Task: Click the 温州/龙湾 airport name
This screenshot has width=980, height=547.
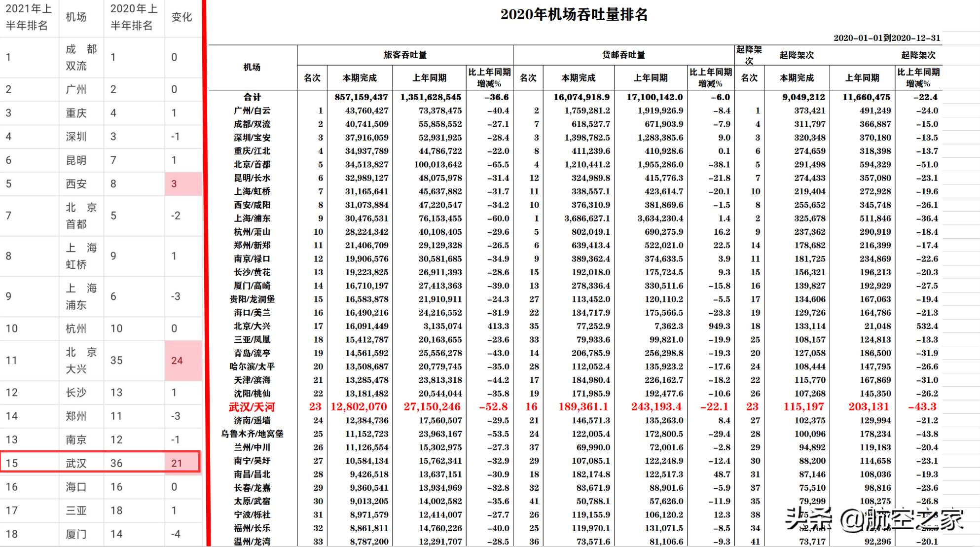Action: pyautogui.click(x=252, y=542)
